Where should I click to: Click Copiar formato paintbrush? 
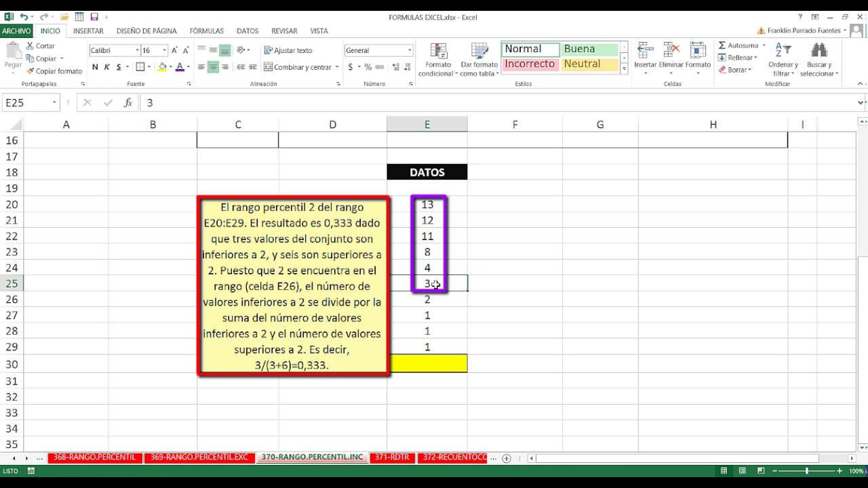click(x=54, y=71)
